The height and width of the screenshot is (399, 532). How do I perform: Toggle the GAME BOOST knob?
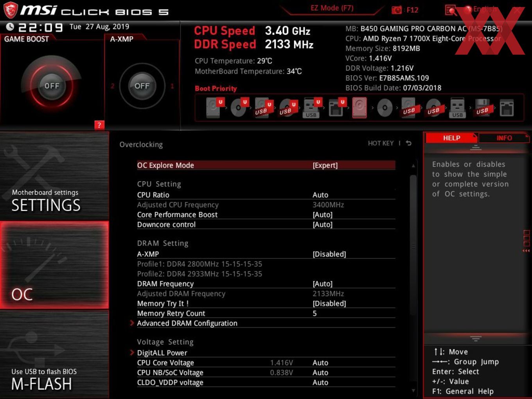tap(52, 86)
